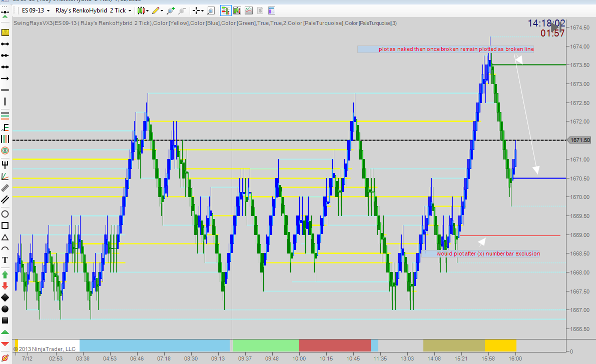
Task: Select the red line at 1669.00
Action: click(510, 235)
